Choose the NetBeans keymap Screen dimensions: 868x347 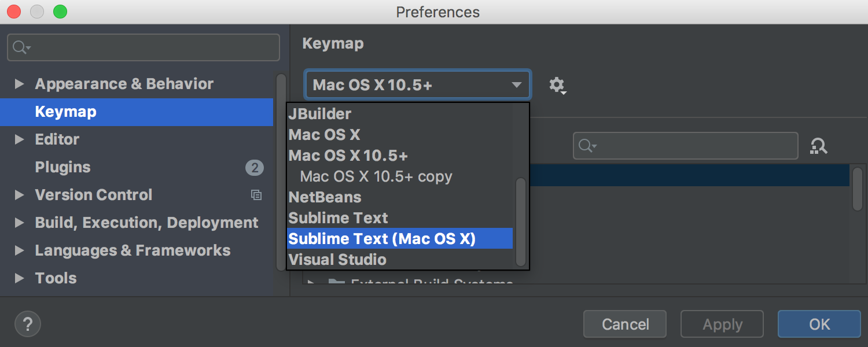pos(400,197)
